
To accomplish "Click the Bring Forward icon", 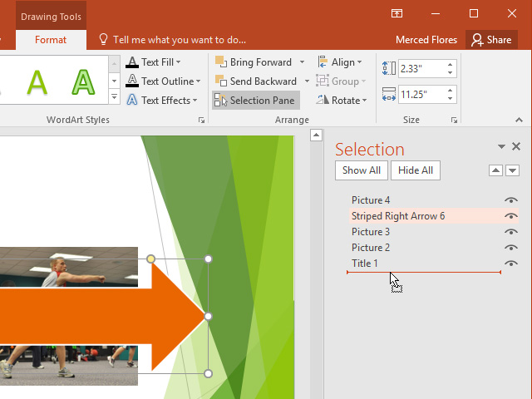I will 220,62.
